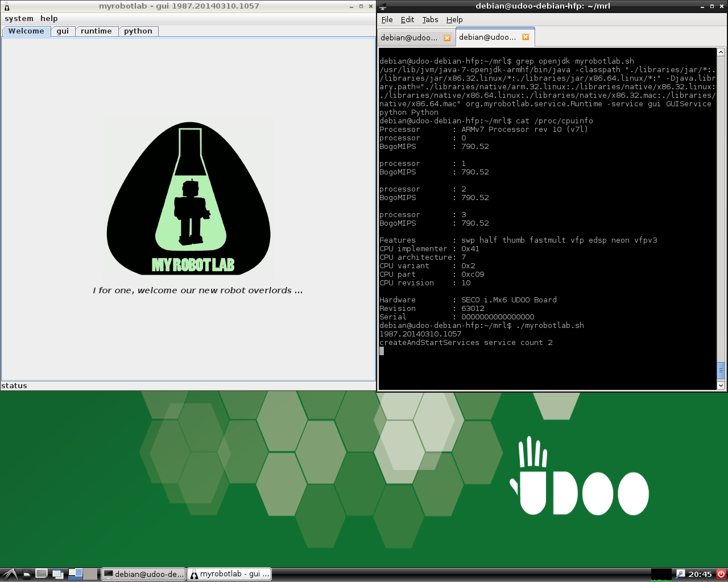This screenshot has width=728, height=582.
Task: Click the red power logout button
Action: point(721,574)
